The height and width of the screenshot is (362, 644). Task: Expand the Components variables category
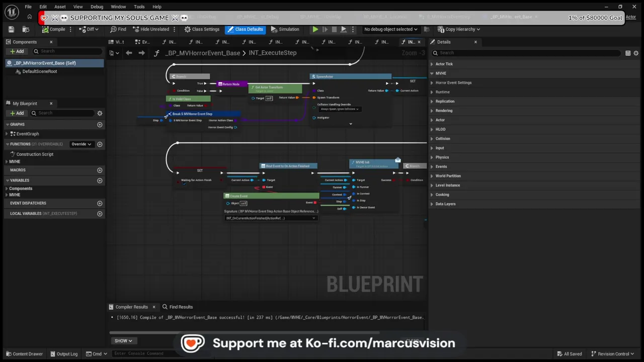pyautogui.click(x=7, y=189)
